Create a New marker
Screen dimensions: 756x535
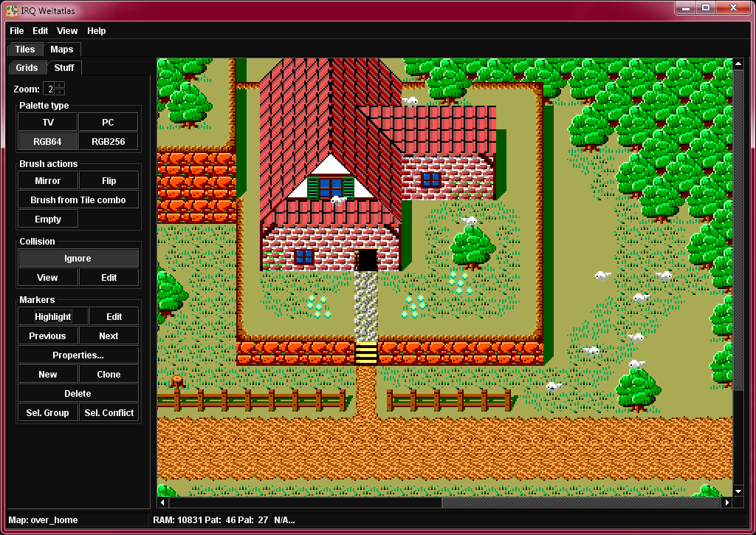[48, 375]
